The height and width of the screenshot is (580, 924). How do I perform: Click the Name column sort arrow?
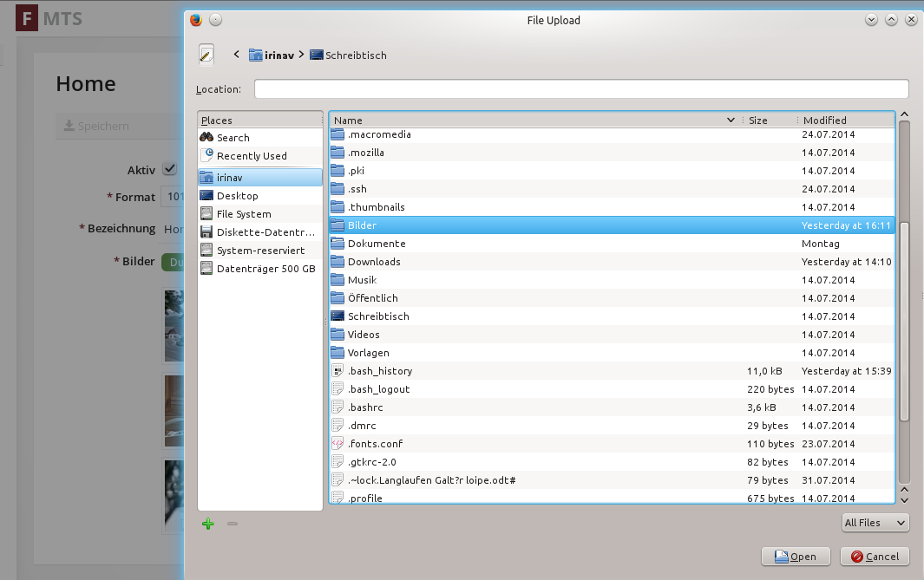731,121
